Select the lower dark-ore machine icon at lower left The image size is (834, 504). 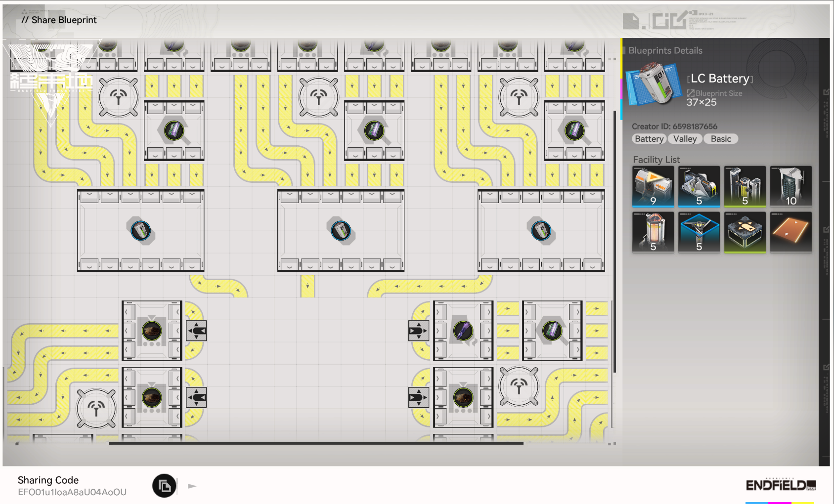click(152, 397)
